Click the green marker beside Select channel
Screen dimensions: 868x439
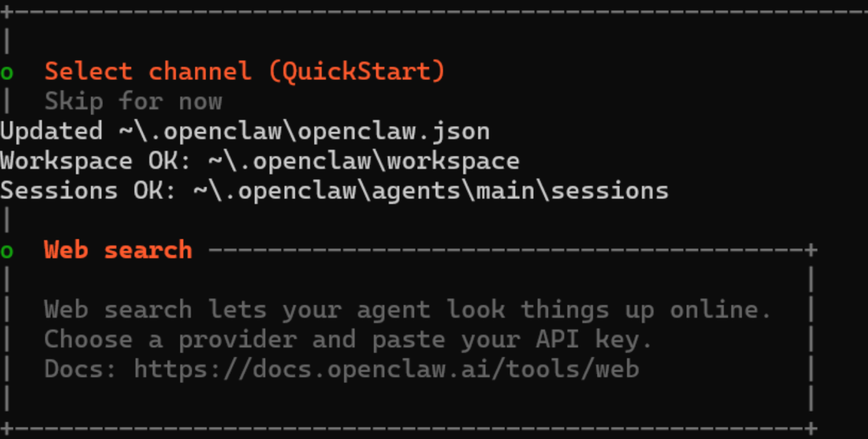click(6, 73)
